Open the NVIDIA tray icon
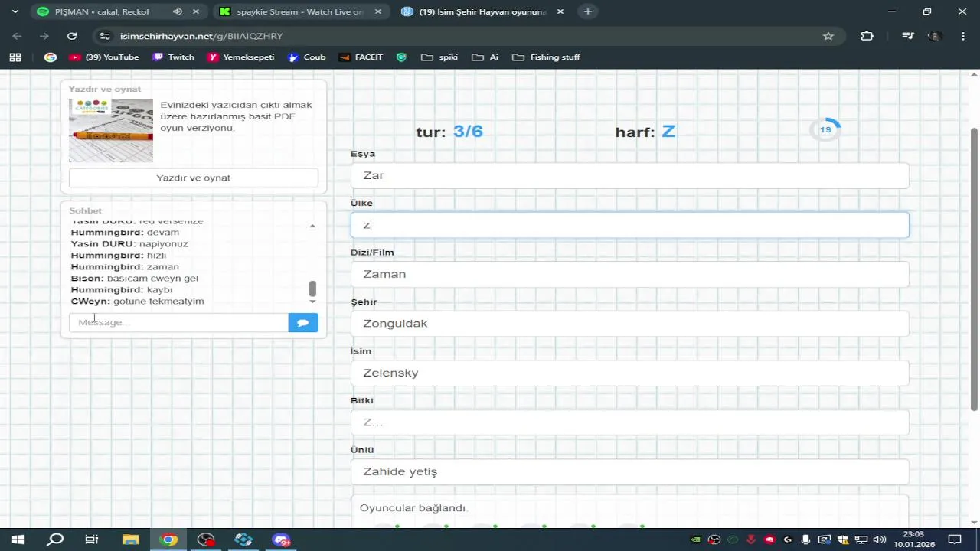Image resolution: width=980 pixels, height=551 pixels. point(695,540)
